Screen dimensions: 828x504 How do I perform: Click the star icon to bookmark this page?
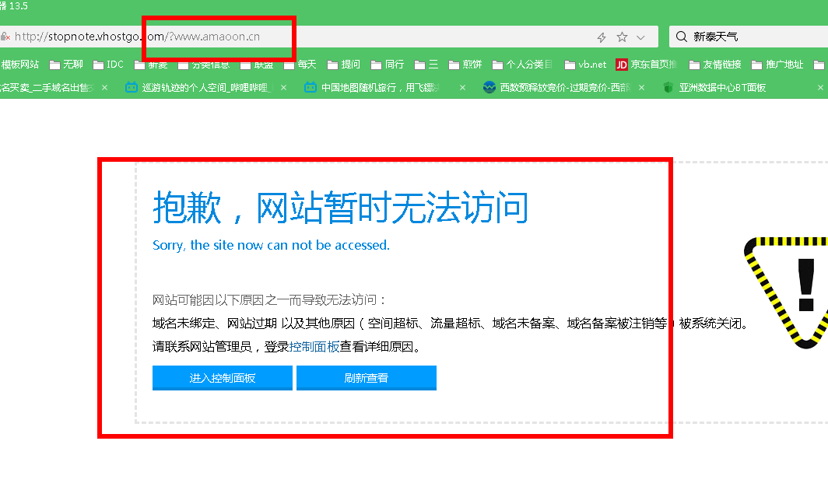[620, 36]
